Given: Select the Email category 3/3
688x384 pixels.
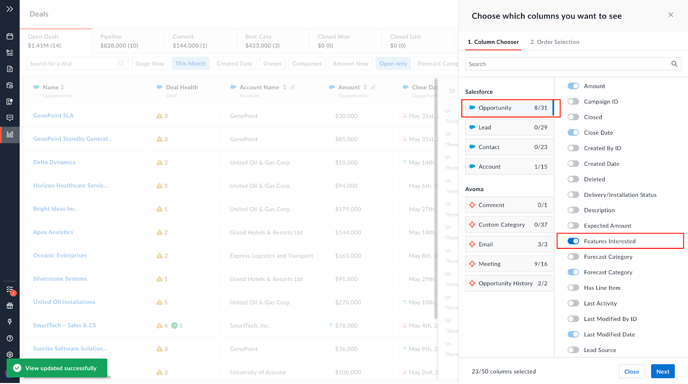Looking at the screenshot, I should tap(509, 244).
